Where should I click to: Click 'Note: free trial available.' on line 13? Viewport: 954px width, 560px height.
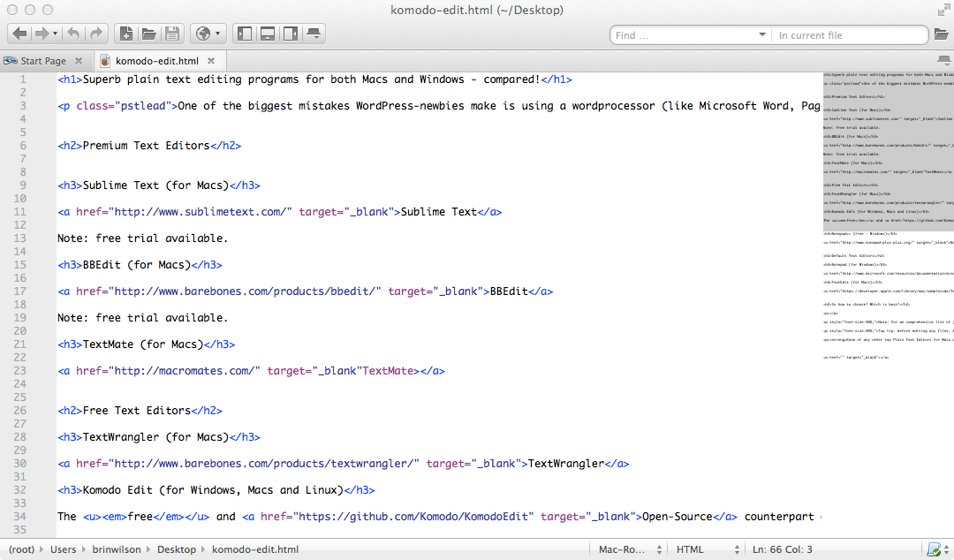pos(143,238)
